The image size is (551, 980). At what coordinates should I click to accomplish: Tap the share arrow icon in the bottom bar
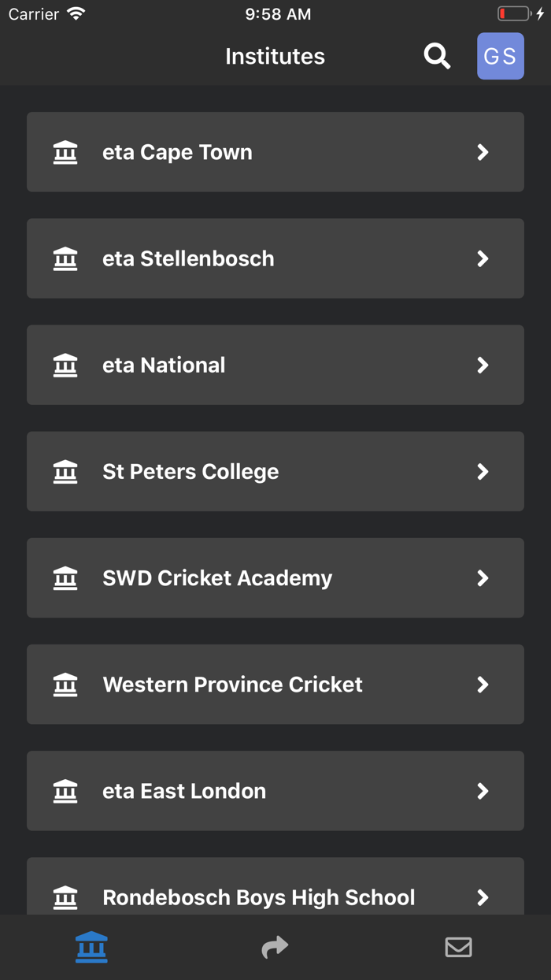(x=275, y=948)
